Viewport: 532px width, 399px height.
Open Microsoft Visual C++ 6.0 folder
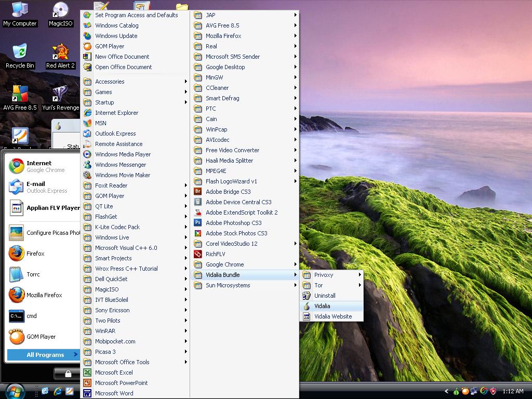click(x=135, y=248)
